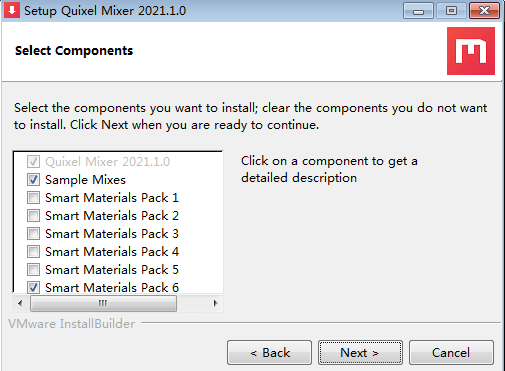Minimize the setup window
Image resolution: width=505 pixels, height=371 pixels.
(418, 11)
